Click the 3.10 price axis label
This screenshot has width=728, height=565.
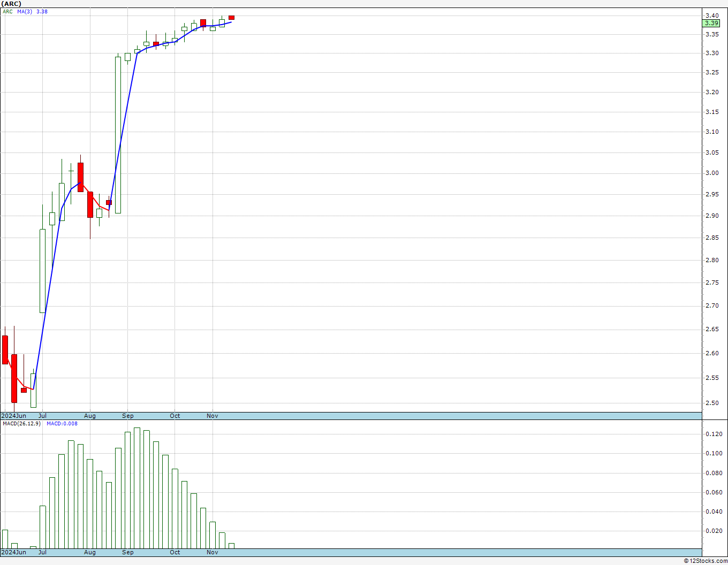[712, 132]
